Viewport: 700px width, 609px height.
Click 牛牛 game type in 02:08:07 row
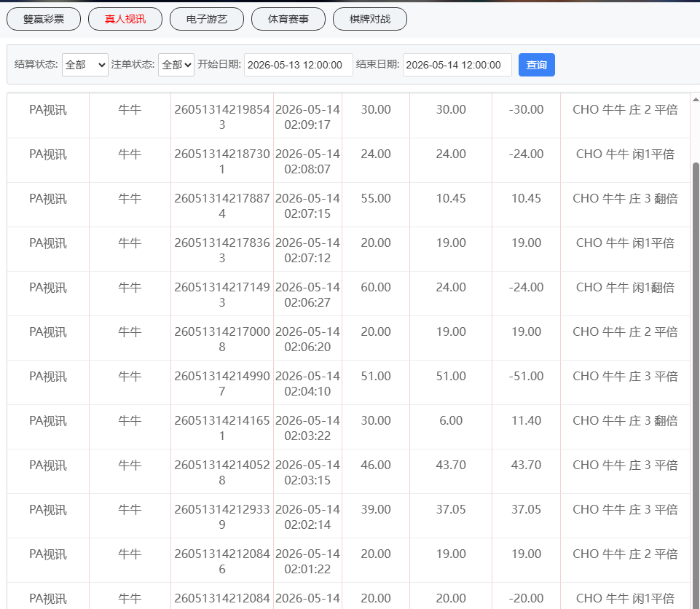(130, 154)
